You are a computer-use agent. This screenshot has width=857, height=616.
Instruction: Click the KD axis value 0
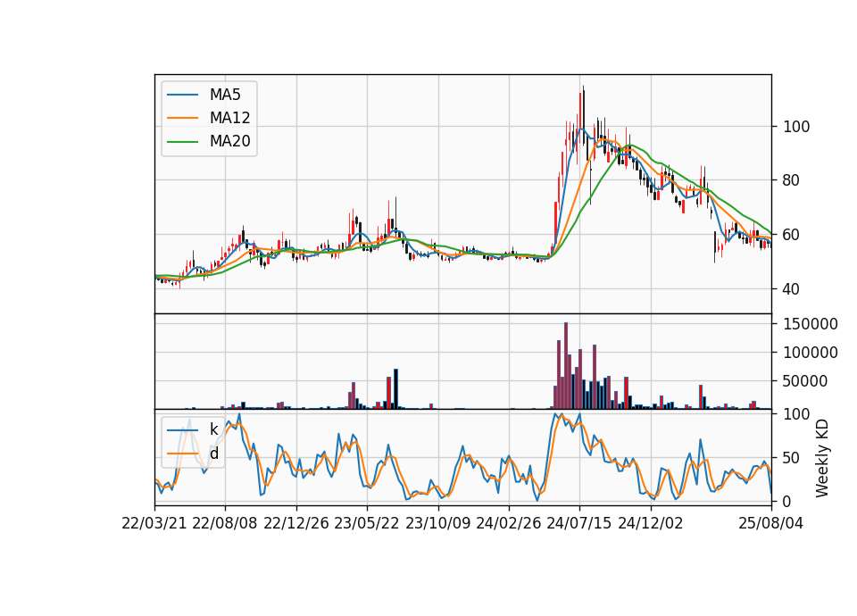pyautogui.click(x=787, y=501)
